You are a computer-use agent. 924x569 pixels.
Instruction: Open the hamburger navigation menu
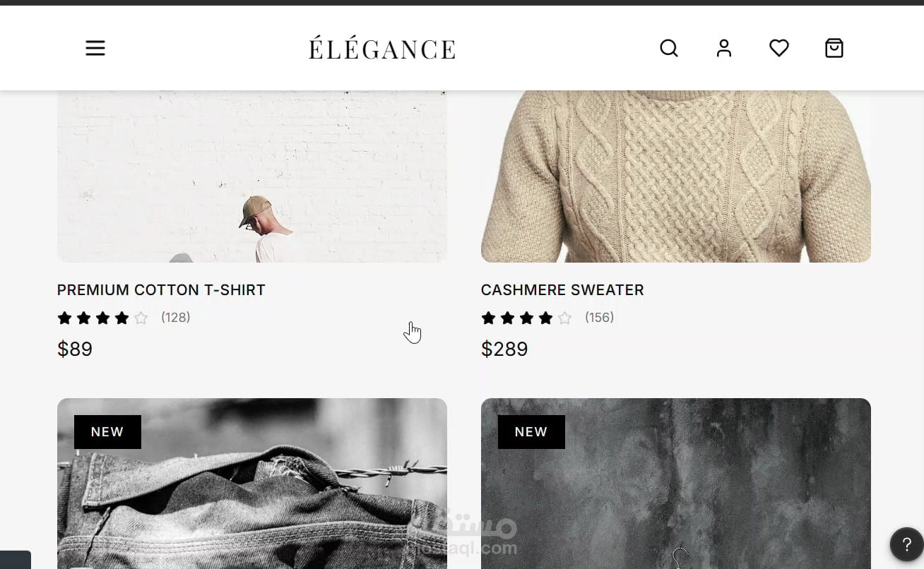click(95, 48)
